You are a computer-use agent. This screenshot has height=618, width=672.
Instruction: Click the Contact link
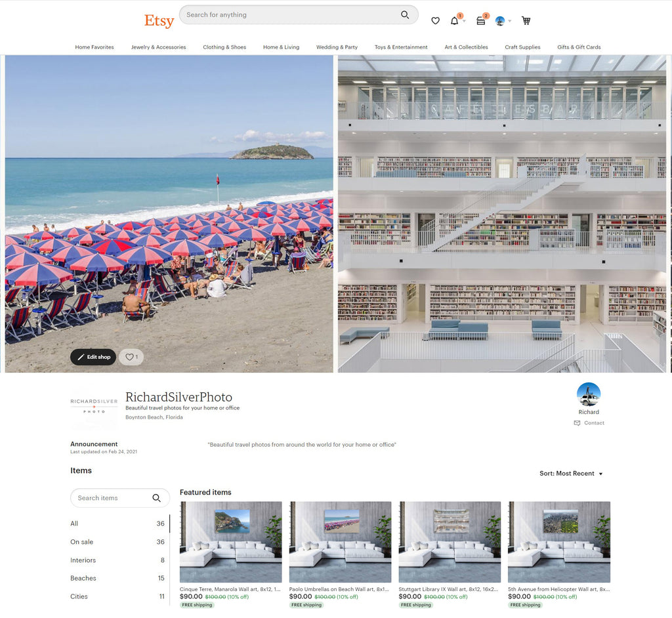(589, 423)
